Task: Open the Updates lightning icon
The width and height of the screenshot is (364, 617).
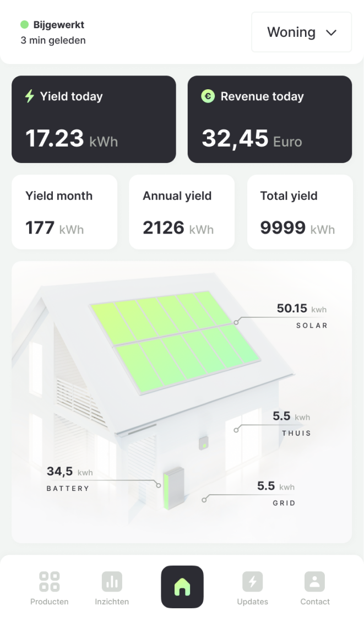Action: (x=253, y=582)
